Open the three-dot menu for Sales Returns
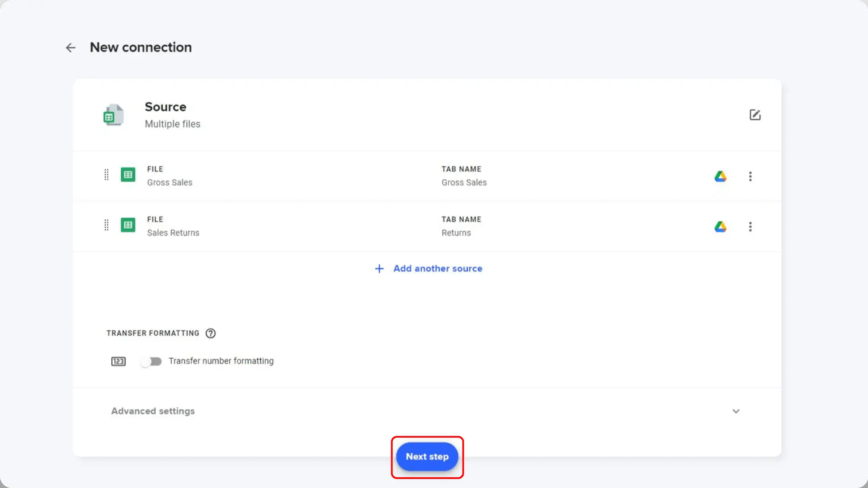Screen dimensions: 868x488 [750, 226]
